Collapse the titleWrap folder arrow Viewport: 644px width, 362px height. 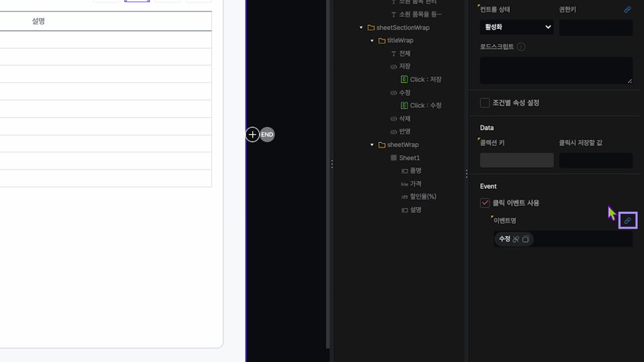pos(372,41)
